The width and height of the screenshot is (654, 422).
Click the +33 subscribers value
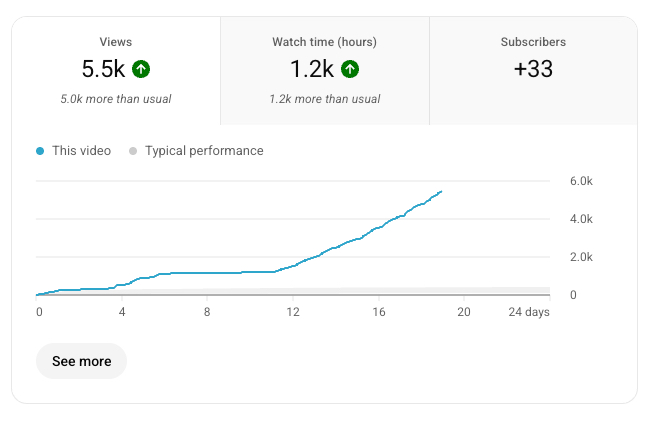pyautogui.click(x=533, y=69)
